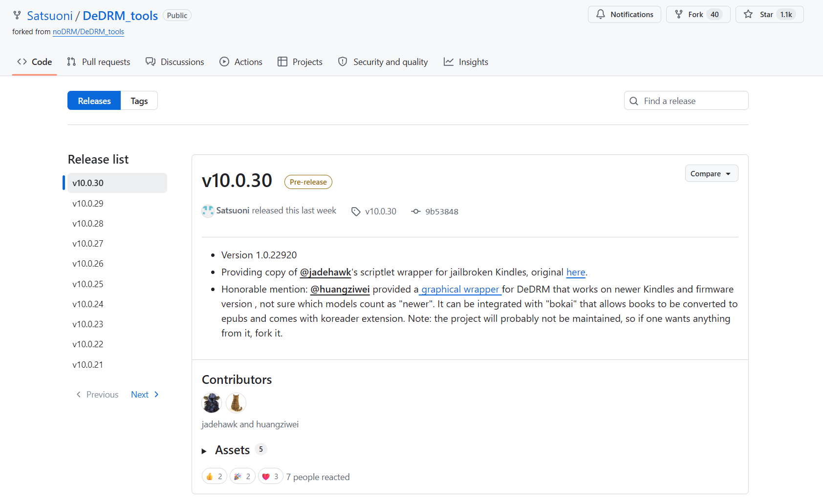View the Insights tab
This screenshot has width=823, height=504.
point(466,62)
